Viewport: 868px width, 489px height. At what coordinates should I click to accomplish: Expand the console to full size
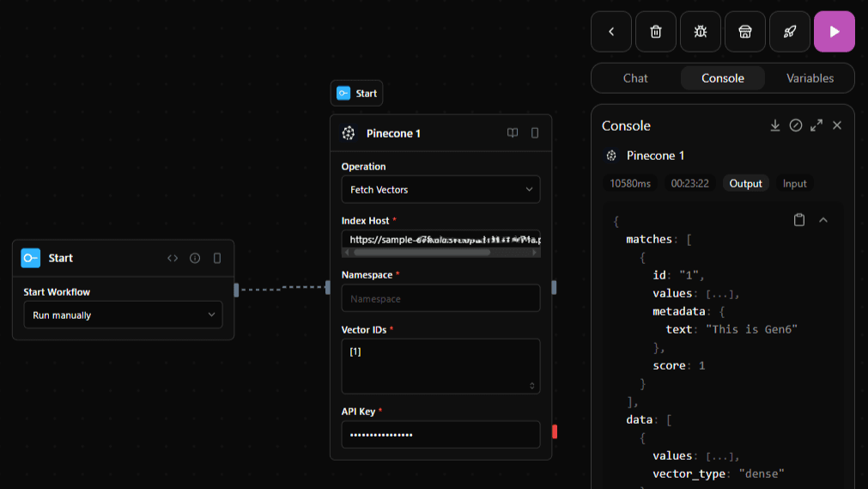coord(816,125)
